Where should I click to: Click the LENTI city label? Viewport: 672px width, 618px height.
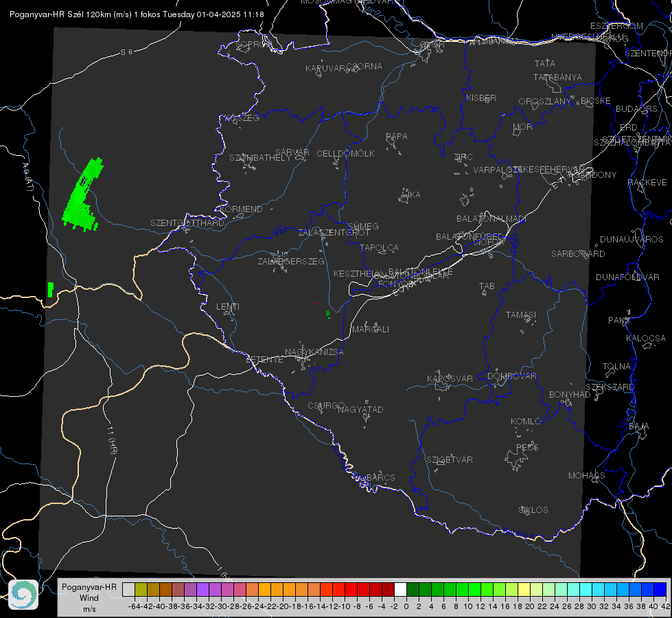click(228, 307)
